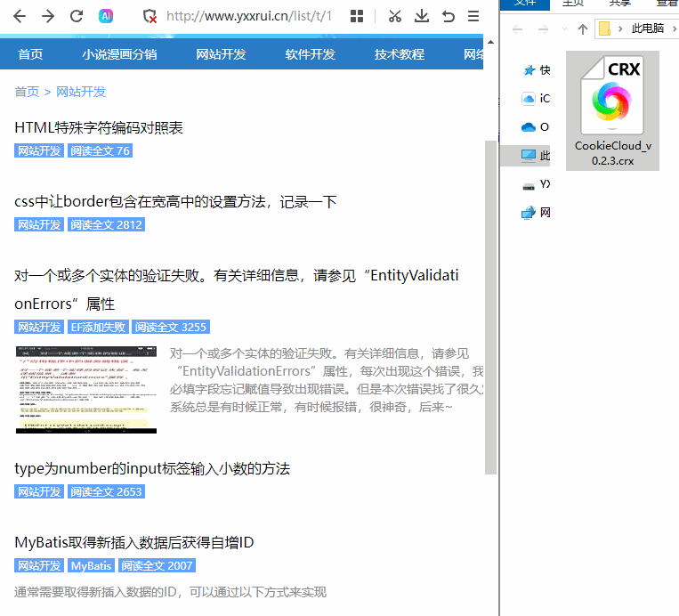Click 网站开发 tag under MyBatis article
This screenshot has height=616, width=679.
pyautogui.click(x=39, y=565)
